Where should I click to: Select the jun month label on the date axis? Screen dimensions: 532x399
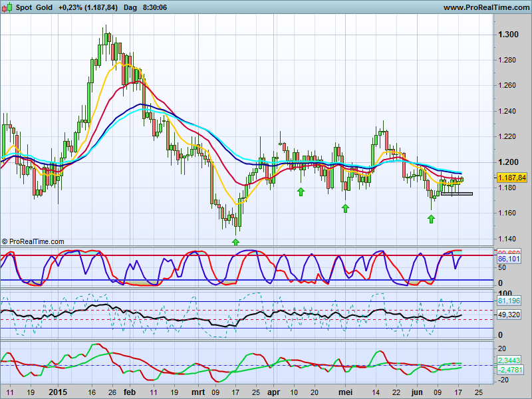(417, 392)
